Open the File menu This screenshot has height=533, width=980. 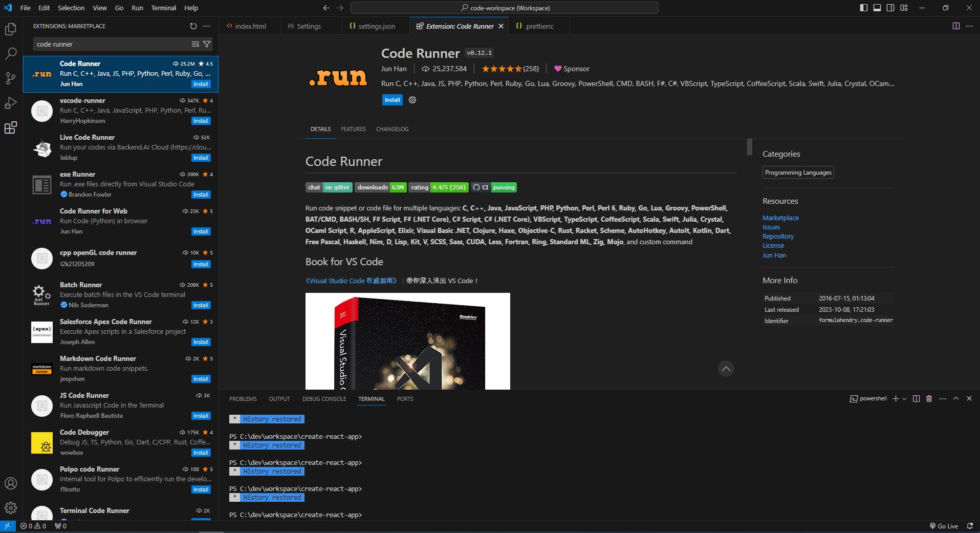25,8
